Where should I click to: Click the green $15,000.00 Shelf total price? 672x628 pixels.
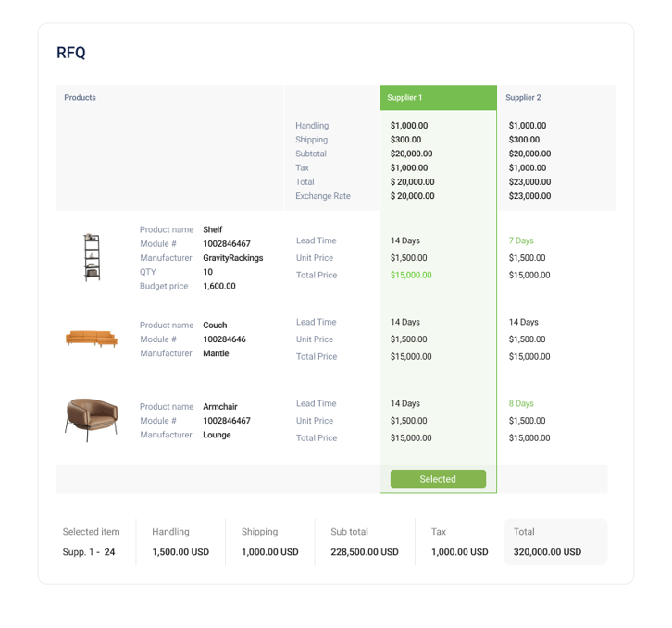[x=411, y=275]
